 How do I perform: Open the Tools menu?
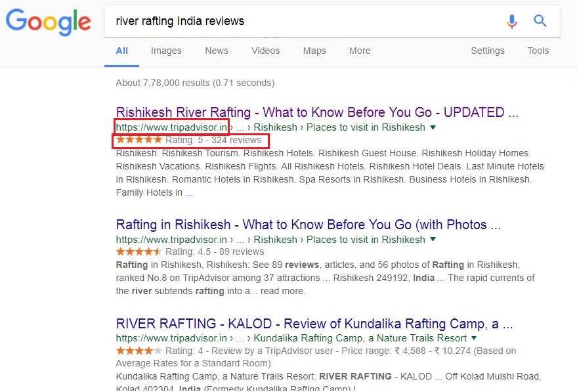538,51
